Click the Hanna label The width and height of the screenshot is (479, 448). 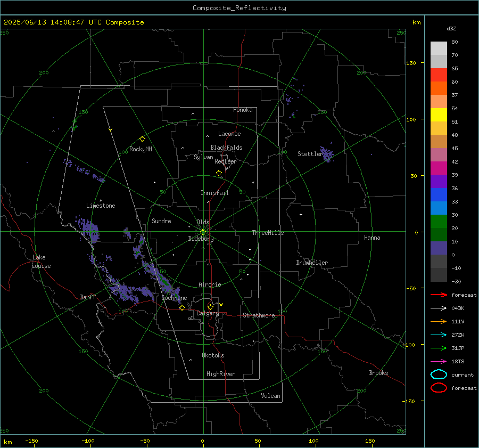(372, 238)
